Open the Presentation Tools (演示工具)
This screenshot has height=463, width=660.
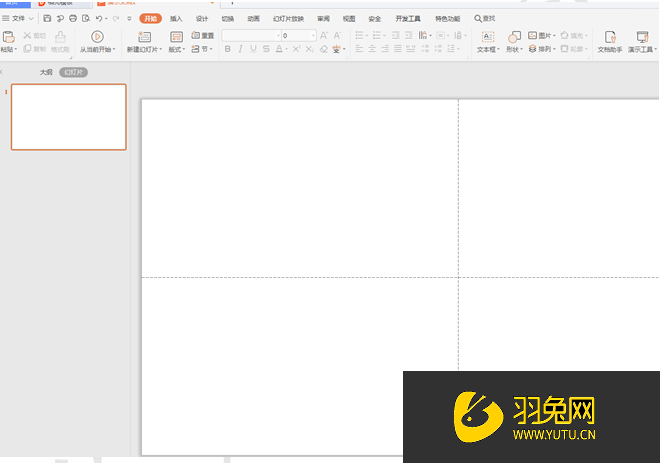coord(642,42)
